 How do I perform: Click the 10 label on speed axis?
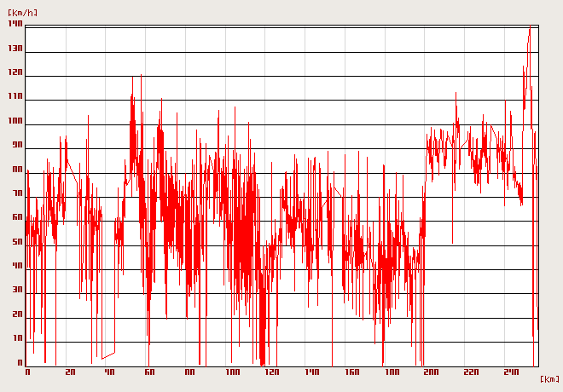point(16,339)
